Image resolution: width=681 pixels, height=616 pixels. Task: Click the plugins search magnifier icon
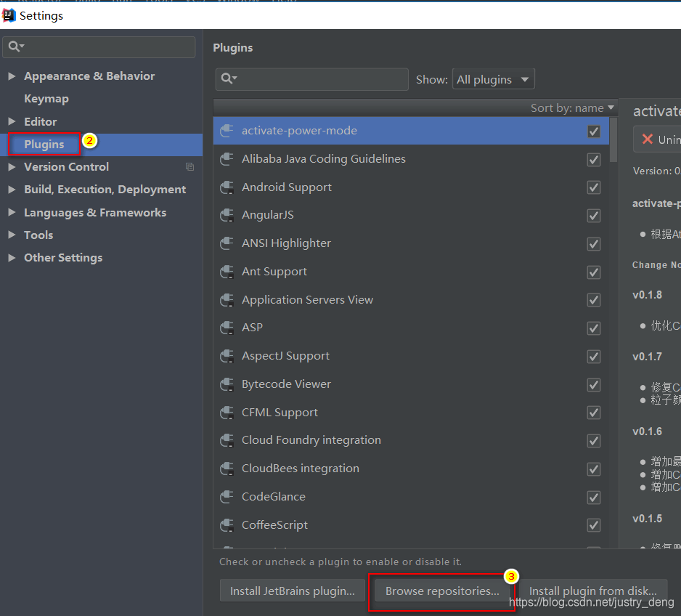(x=229, y=78)
